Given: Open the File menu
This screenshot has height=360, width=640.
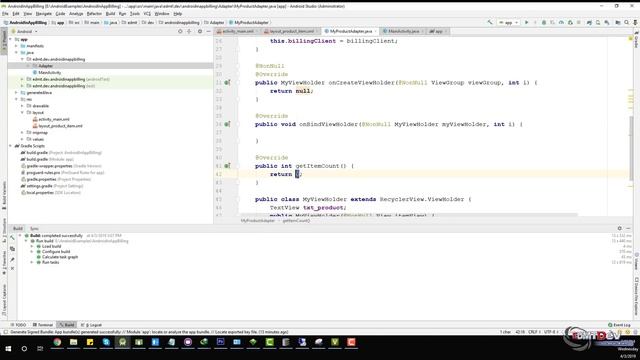Looking at the screenshot, I should tap(5, 14).
